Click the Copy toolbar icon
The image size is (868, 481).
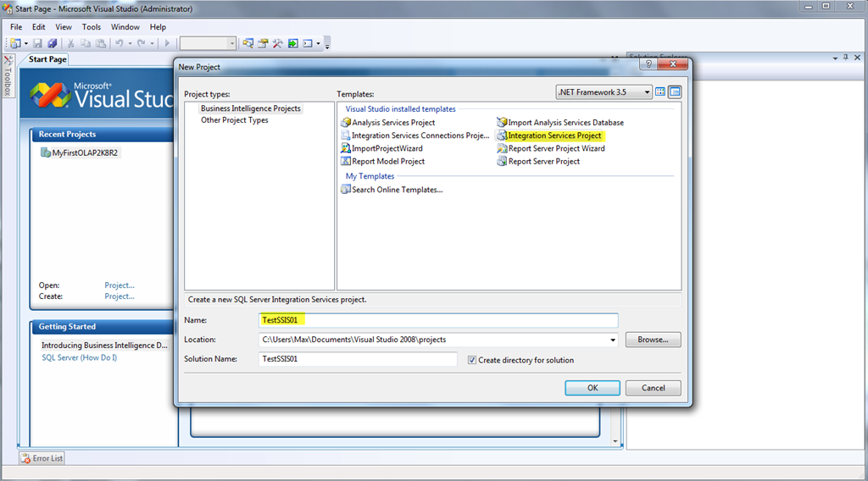click(86, 43)
